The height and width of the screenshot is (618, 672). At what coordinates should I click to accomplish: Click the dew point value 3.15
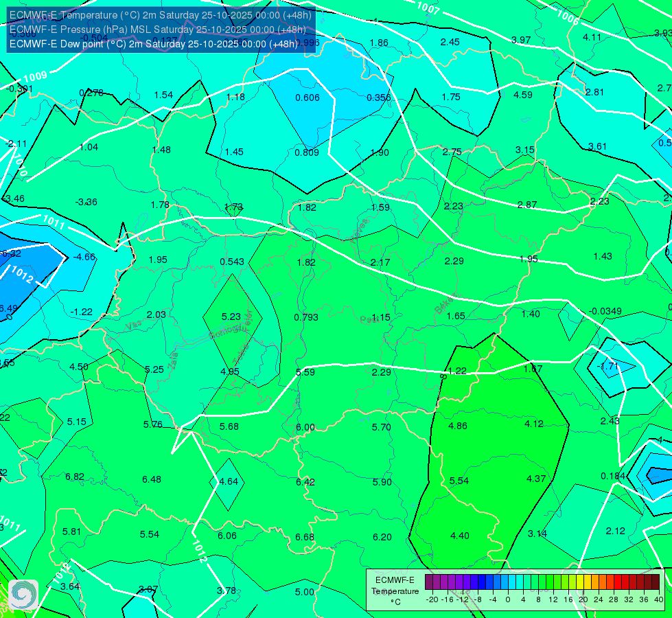point(524,150)
